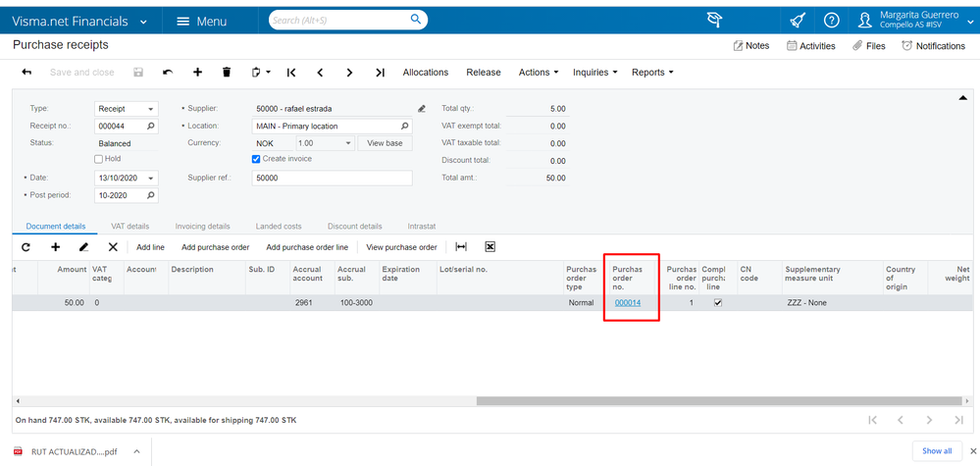Click the fit columns icon

coord(461,247)
